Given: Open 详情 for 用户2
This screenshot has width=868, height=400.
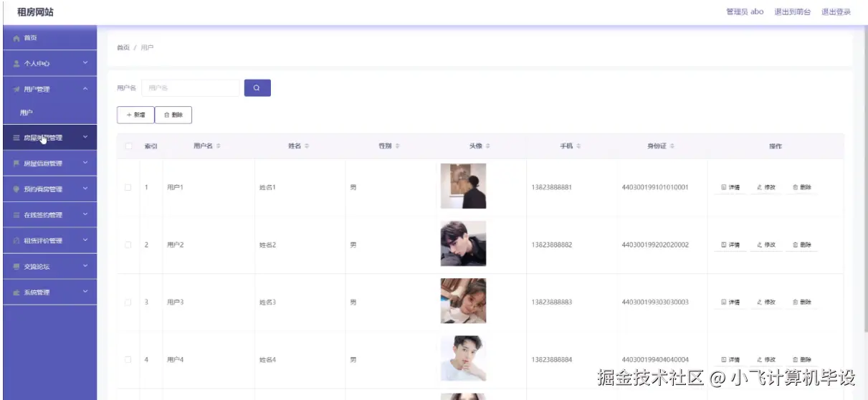Looking at the screenshot, I should (730, 244).
